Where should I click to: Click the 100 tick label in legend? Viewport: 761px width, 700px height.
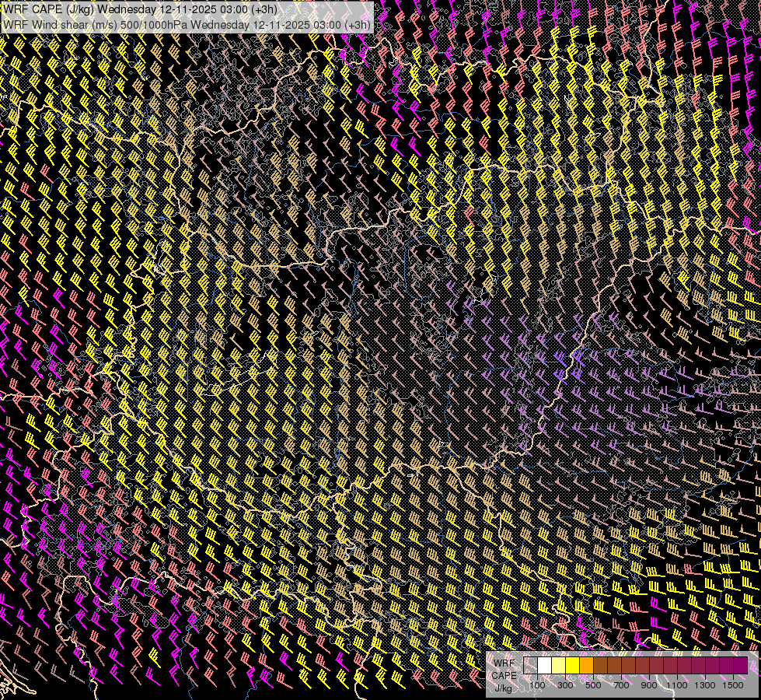click(537, 684)
